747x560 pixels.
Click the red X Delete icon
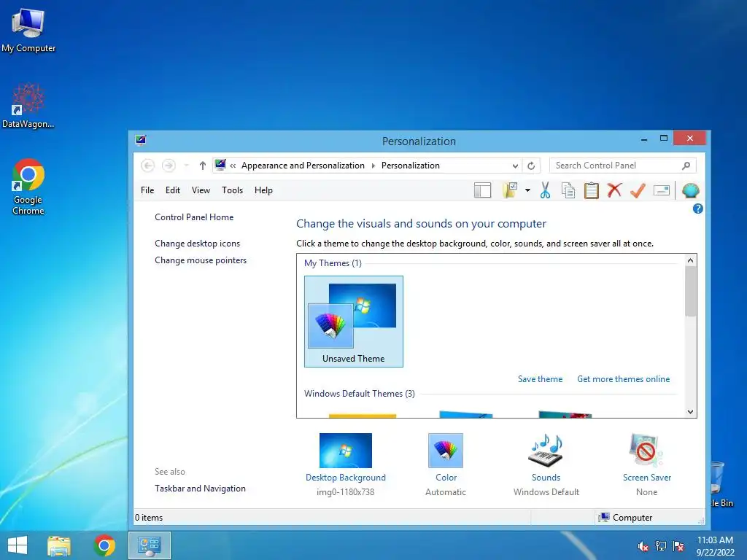[x=614, y=190]
